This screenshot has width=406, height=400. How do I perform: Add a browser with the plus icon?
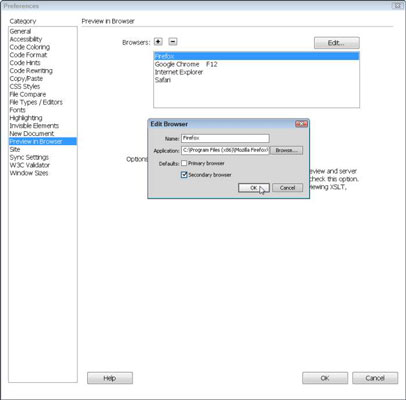coord(158,42)
